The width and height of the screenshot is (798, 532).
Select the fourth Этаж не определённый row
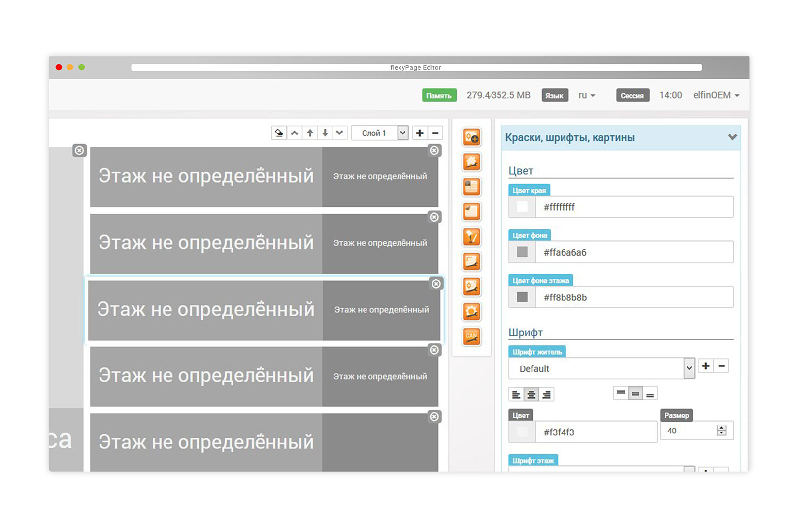point(264,377)
